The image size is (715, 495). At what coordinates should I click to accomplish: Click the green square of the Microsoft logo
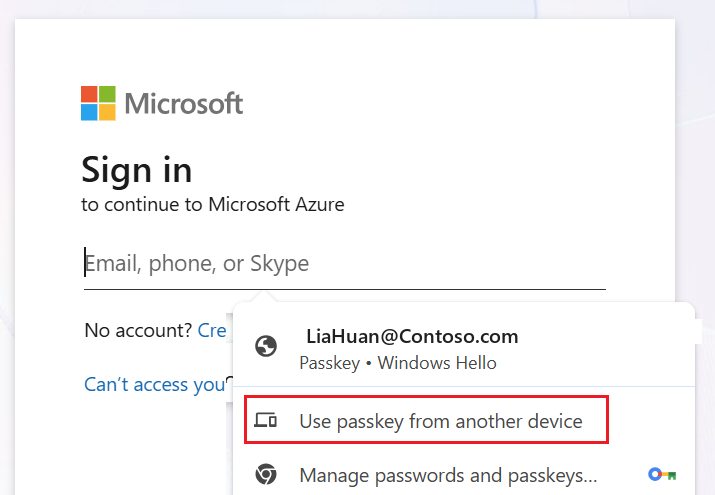[x=107, y=94]
